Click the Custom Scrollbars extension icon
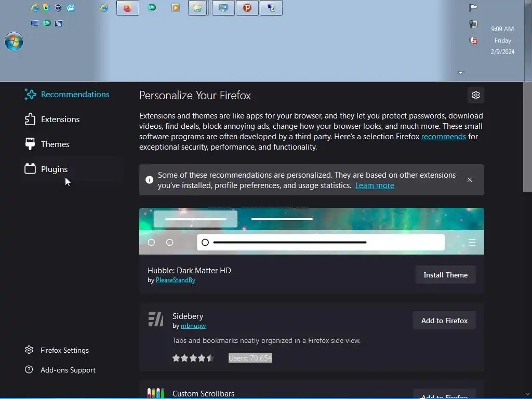 click(x=156, y=393)
